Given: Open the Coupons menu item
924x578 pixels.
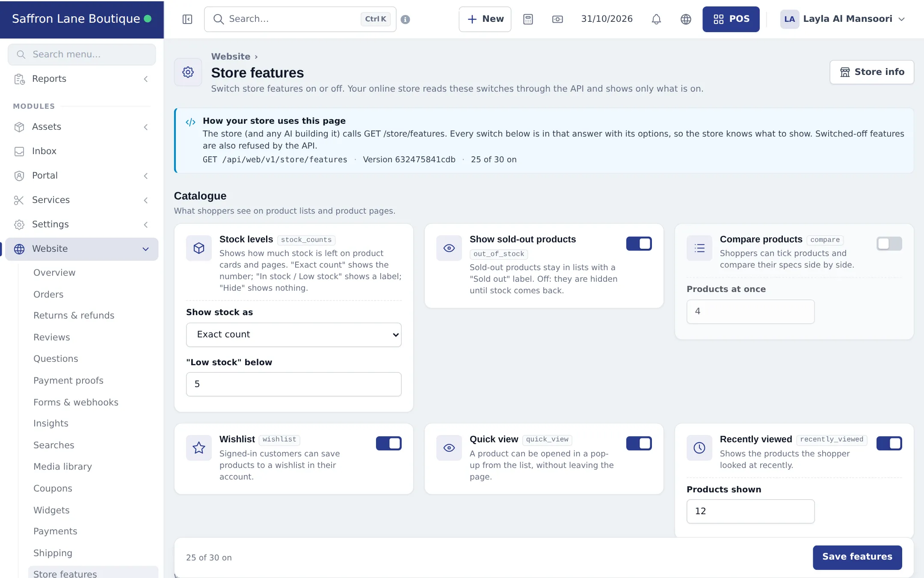Looking at the screenshot, I should click(x=53, y=489).
